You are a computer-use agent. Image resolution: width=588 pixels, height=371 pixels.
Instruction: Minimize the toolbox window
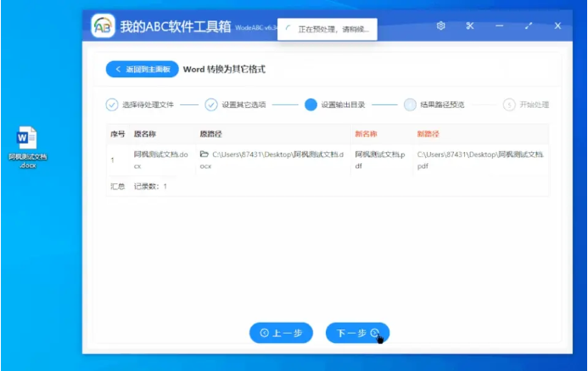pyautogui.click(x=499, y=25)
